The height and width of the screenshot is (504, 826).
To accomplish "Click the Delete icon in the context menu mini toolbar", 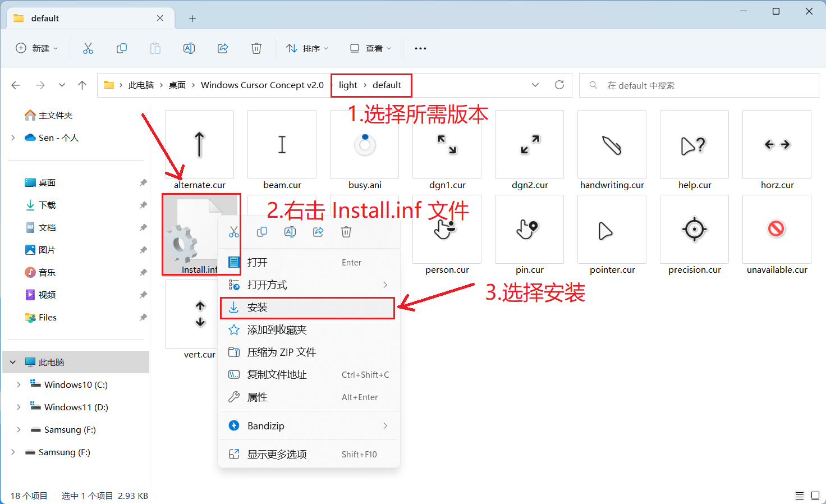I will [346, 231].
